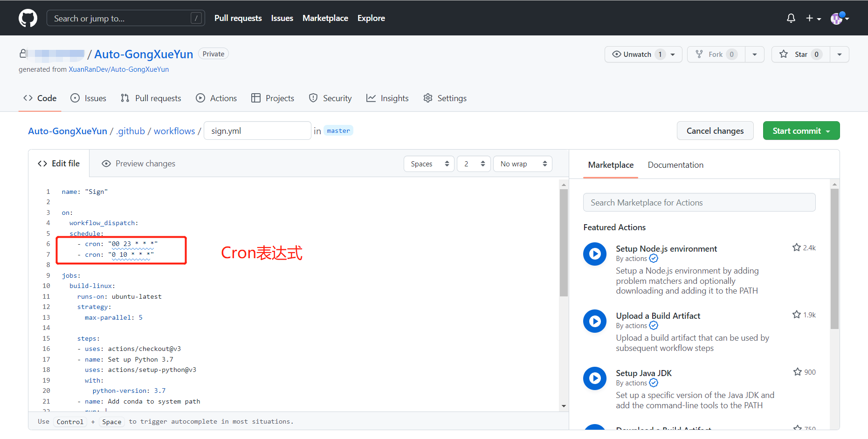868x439 pixels.
Task: Open the user avatar menu
Action: 840,18
